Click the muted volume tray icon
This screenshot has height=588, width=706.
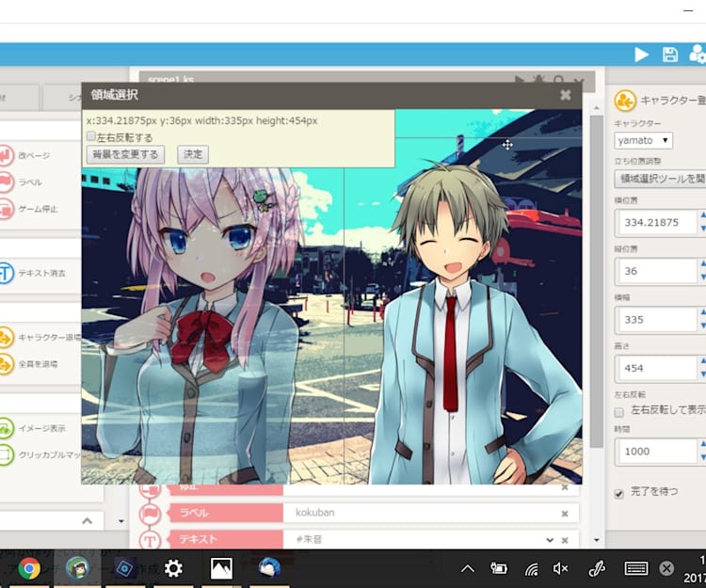[561, 569]
